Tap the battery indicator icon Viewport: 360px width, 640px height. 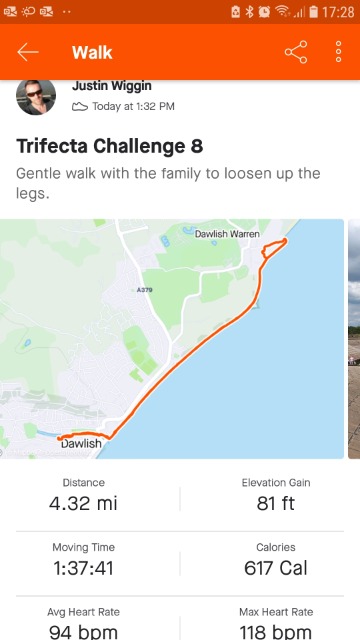pos(313,12)
